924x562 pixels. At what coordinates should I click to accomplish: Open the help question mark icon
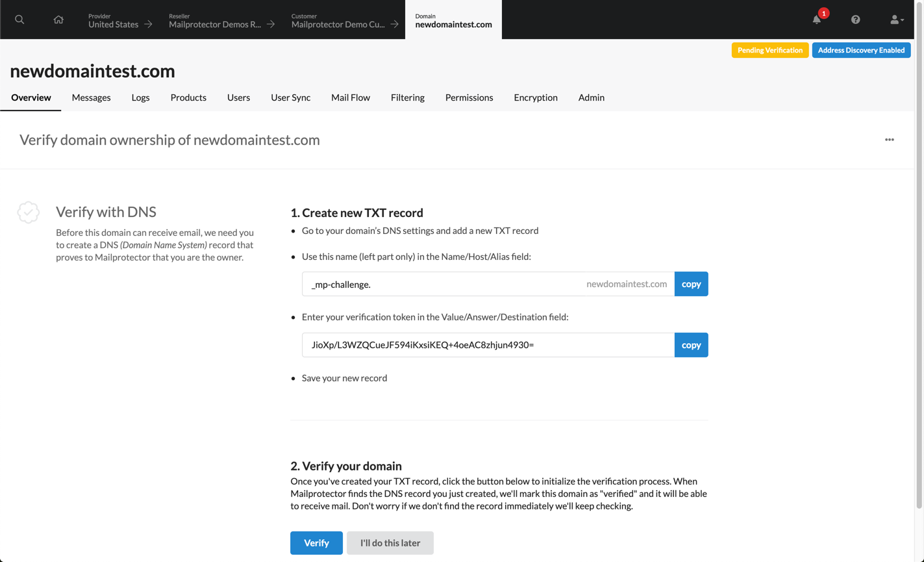(x=855, y=19)
